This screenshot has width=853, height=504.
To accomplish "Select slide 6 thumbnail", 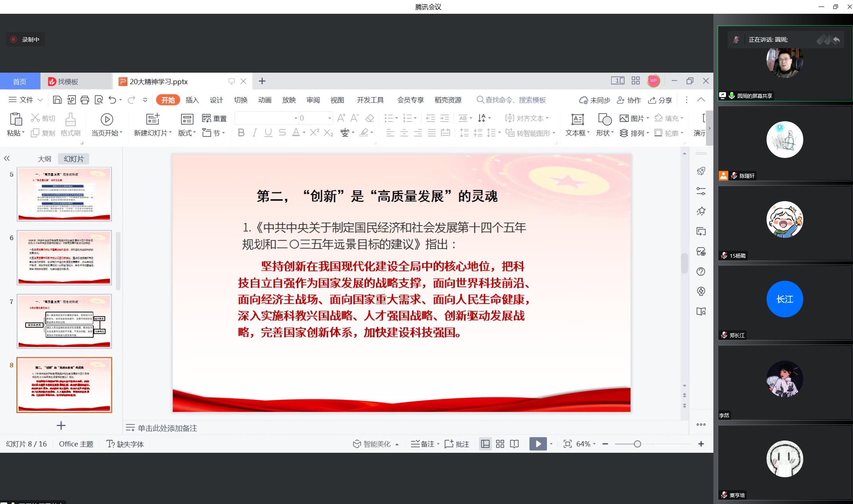I will tap(64, 257).
